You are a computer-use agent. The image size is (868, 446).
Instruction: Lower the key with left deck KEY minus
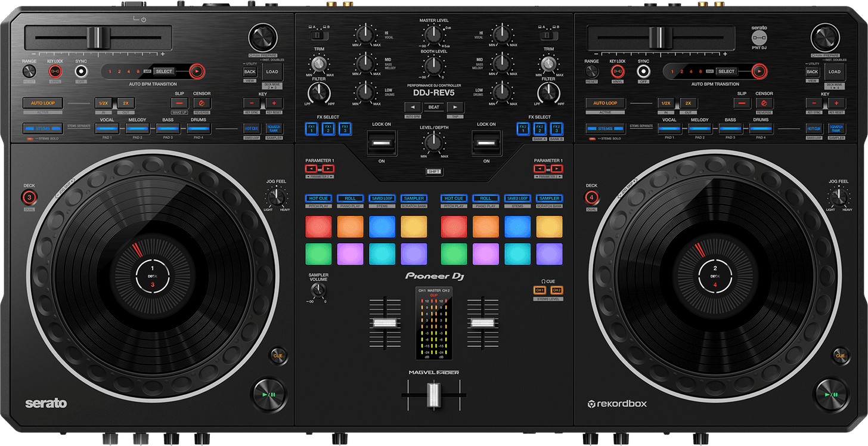[252, 103]
